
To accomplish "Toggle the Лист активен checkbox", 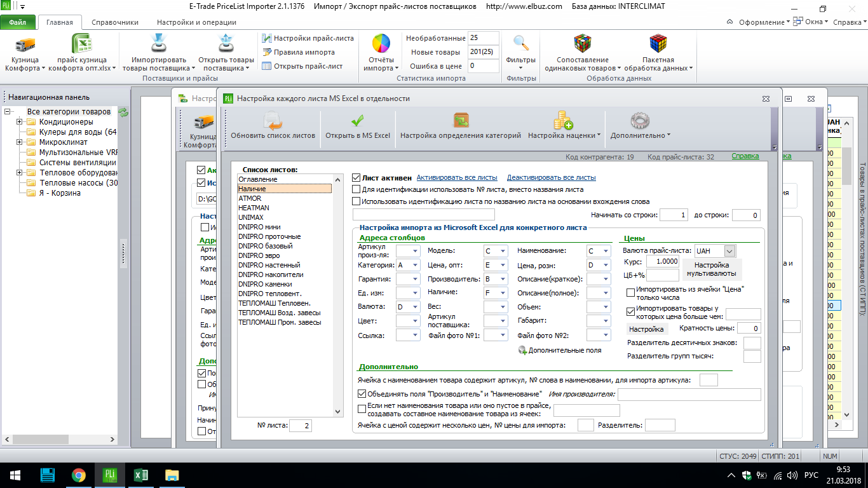I will (x=356, y=178).
